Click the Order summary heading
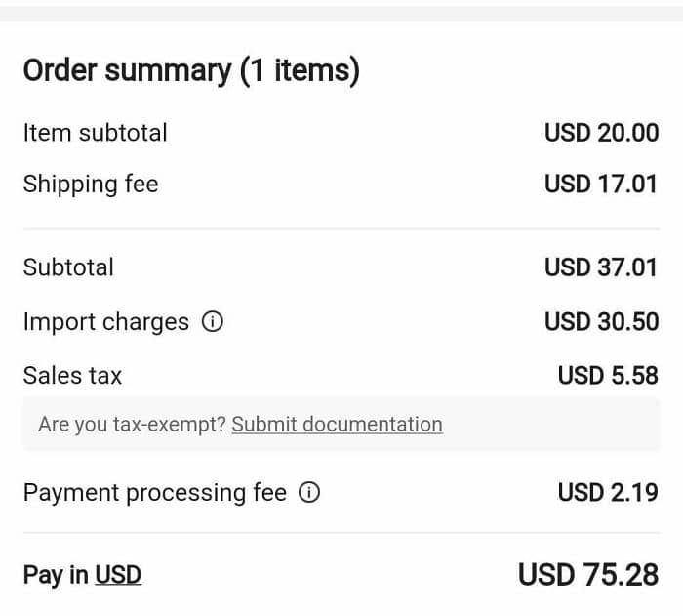The image size is (683, 616). 191,71
